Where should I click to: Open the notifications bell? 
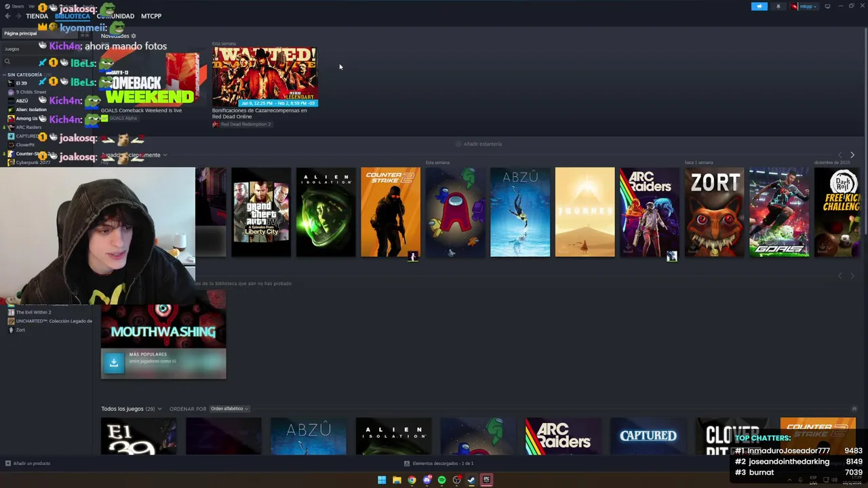778,6
